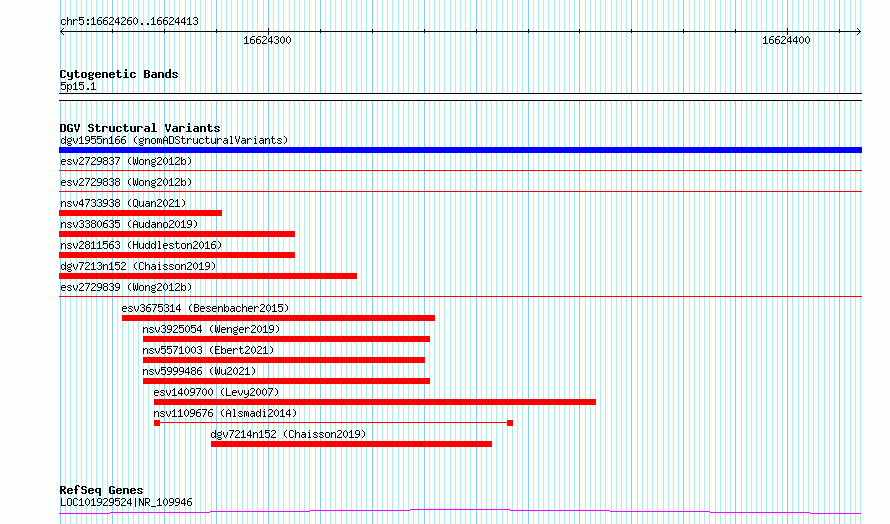Select the nsv4733938 (Quan2021) label
The image size is (890, 524).
pyautogui.click(x=123, y=203)
